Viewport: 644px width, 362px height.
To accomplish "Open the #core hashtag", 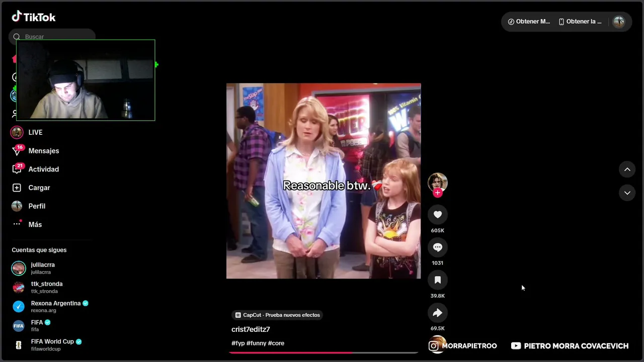I will (x=276, y=343).
